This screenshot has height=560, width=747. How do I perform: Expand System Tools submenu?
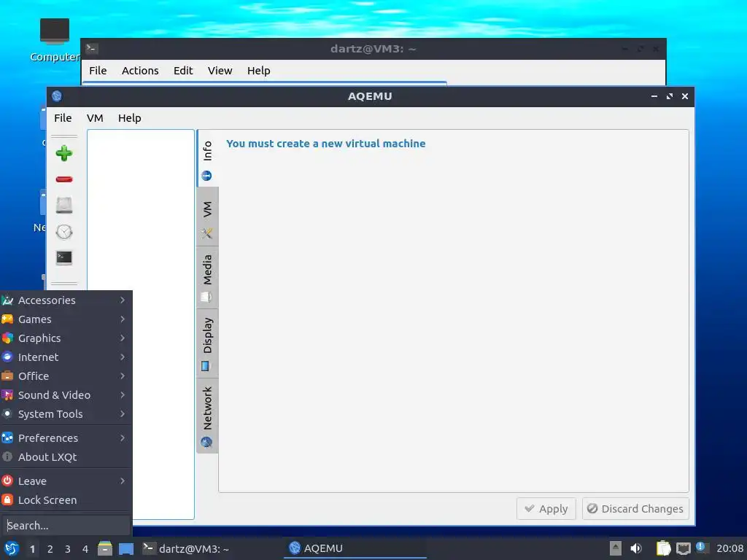click(66, 414)
